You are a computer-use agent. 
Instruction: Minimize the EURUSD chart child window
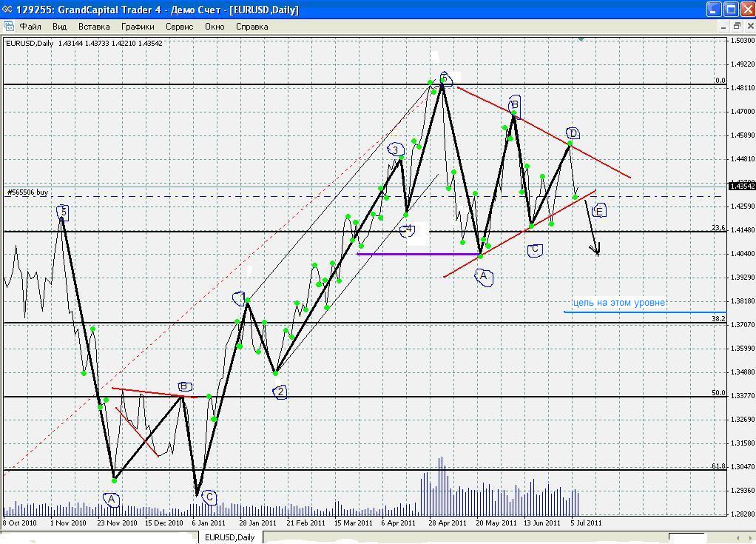point(723,27)
